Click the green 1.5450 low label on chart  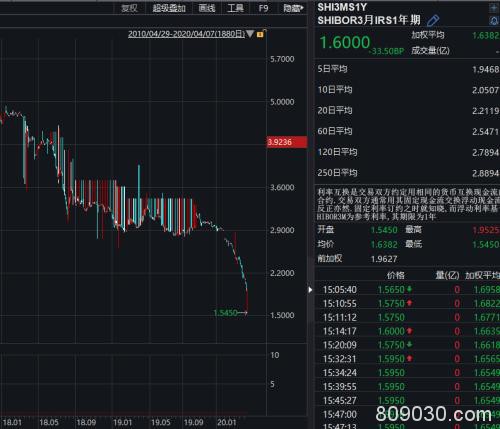pyautogui.click(x=226, y=313)
